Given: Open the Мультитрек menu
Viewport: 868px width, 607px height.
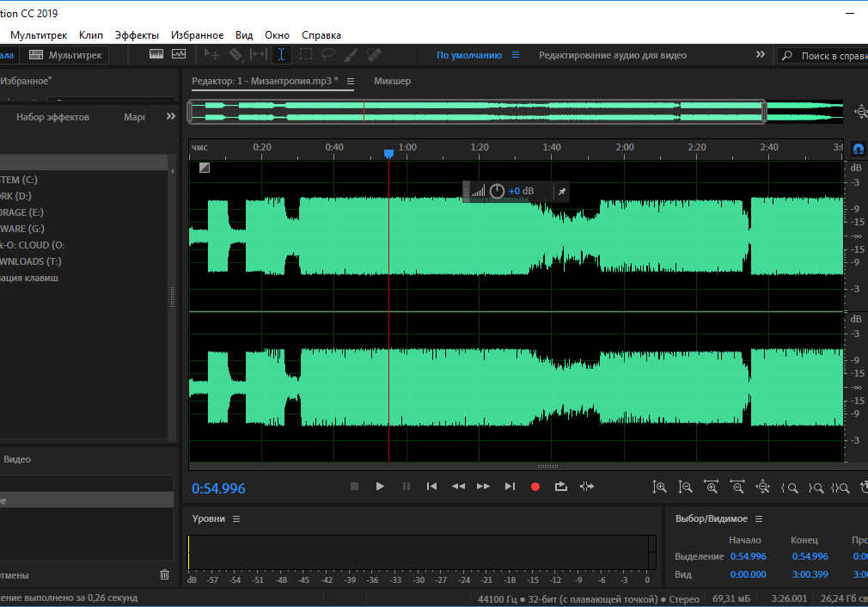Looking at the screenshot, I should 38,35.
